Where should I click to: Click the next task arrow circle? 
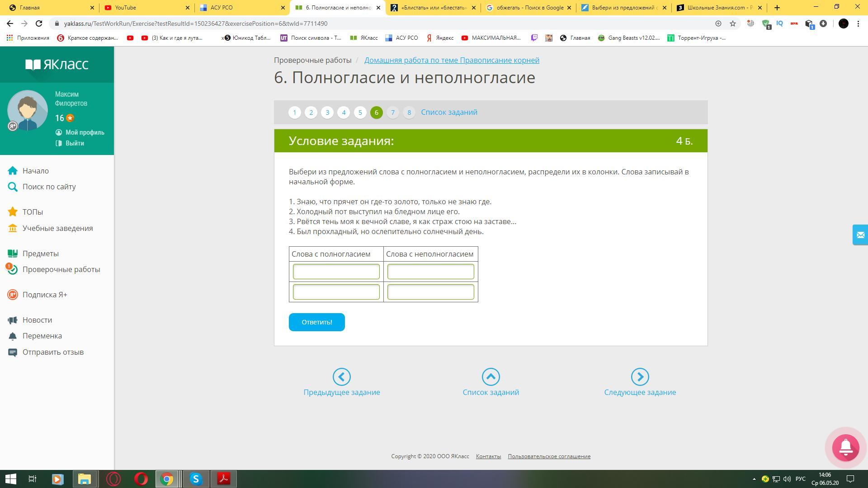[x=640, y=377]
